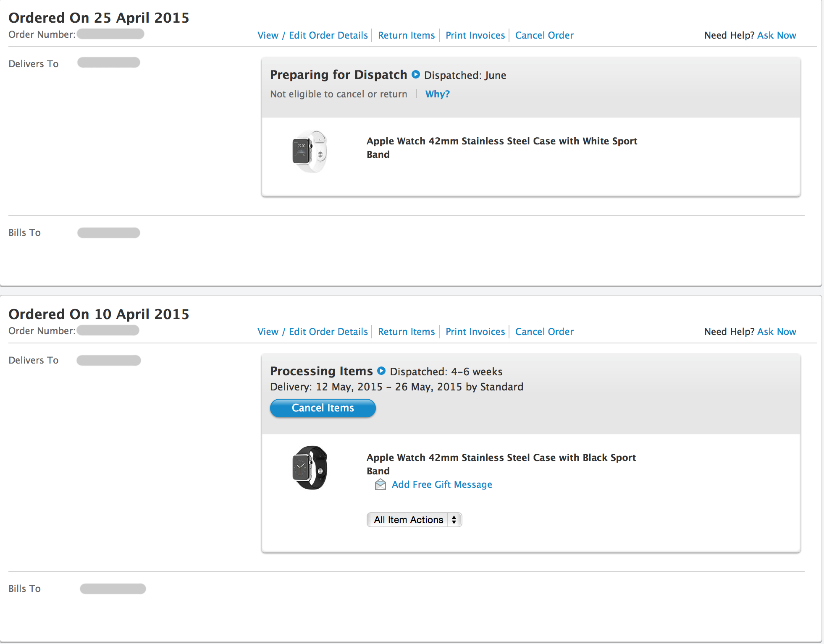The image size is (824, 644).
Task: Click Ask Now for 25 April order
Action: (777, 35)
